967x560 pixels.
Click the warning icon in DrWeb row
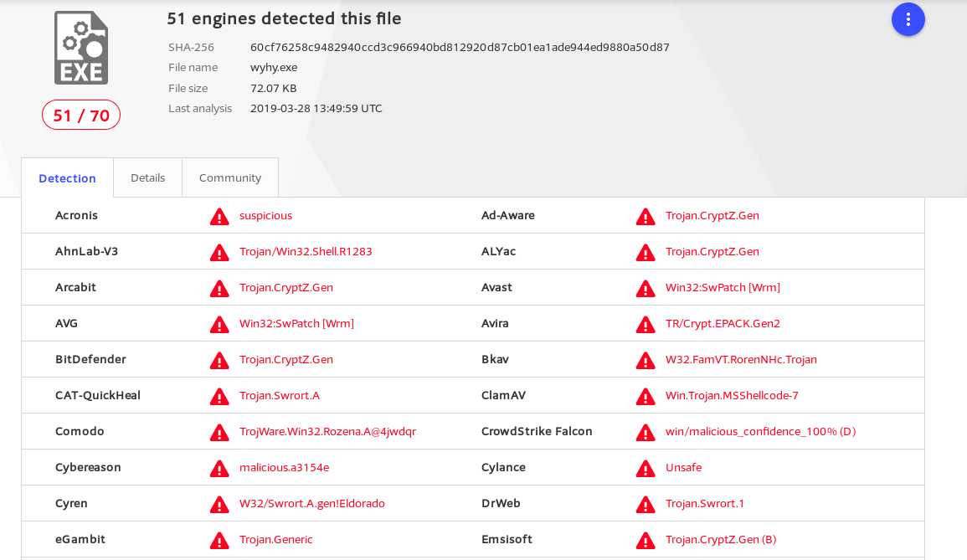645,504
